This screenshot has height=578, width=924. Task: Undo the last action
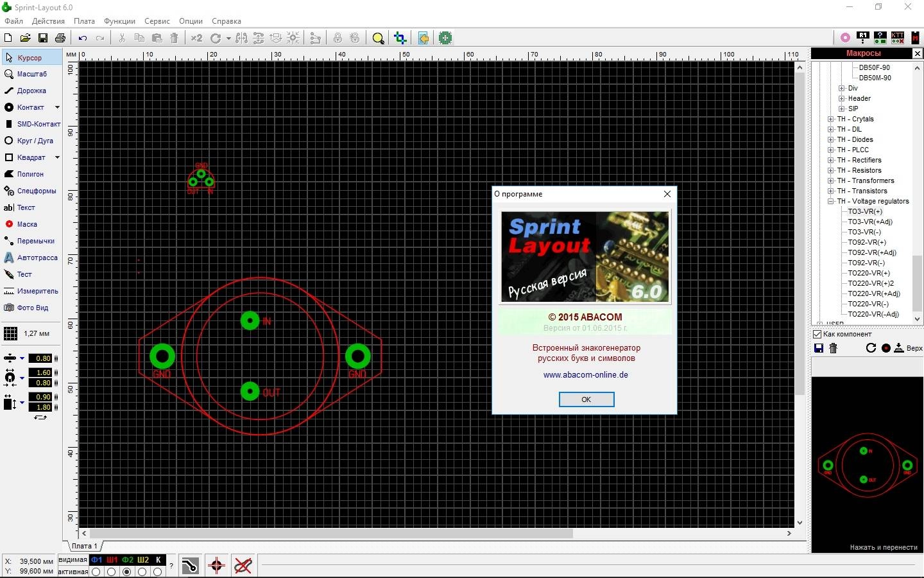(x=82, y=38)
